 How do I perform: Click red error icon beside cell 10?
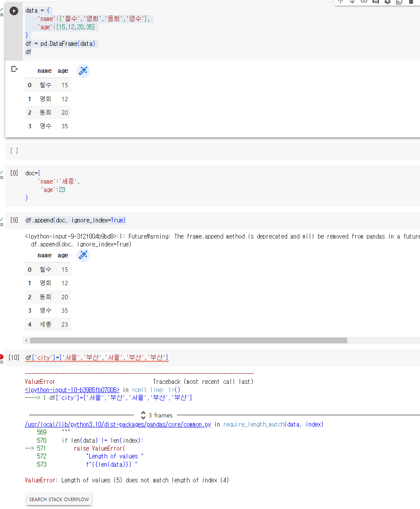click(x=2, y=356)
